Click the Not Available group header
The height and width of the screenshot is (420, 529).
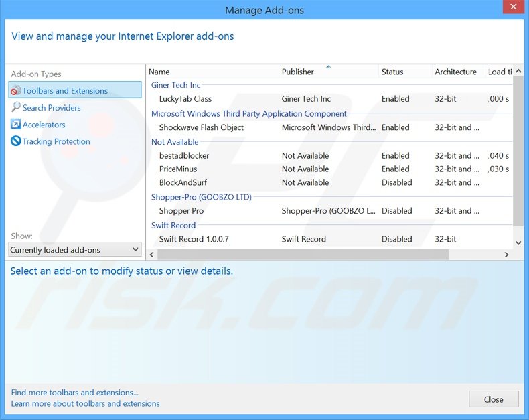pos(175,142)
